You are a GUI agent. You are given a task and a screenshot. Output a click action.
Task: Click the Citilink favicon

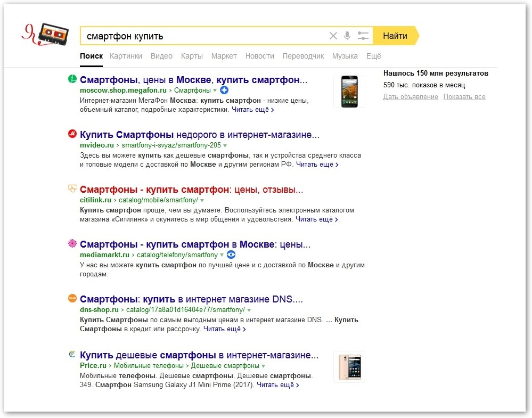[x=72, y=188]
